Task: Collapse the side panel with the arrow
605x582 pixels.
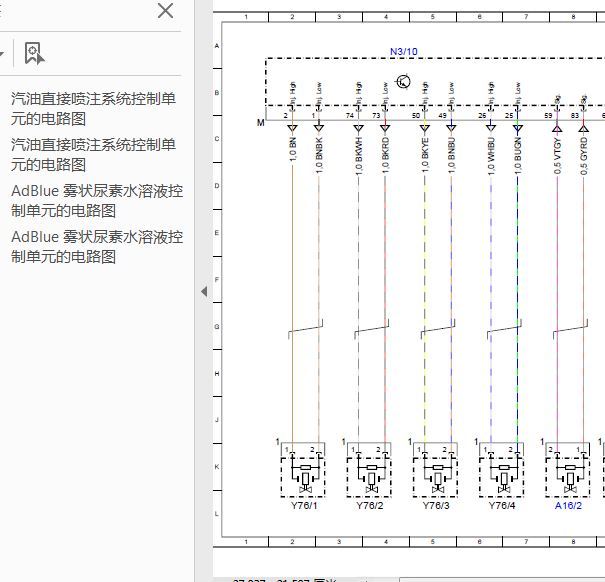Action: [204, 291]
